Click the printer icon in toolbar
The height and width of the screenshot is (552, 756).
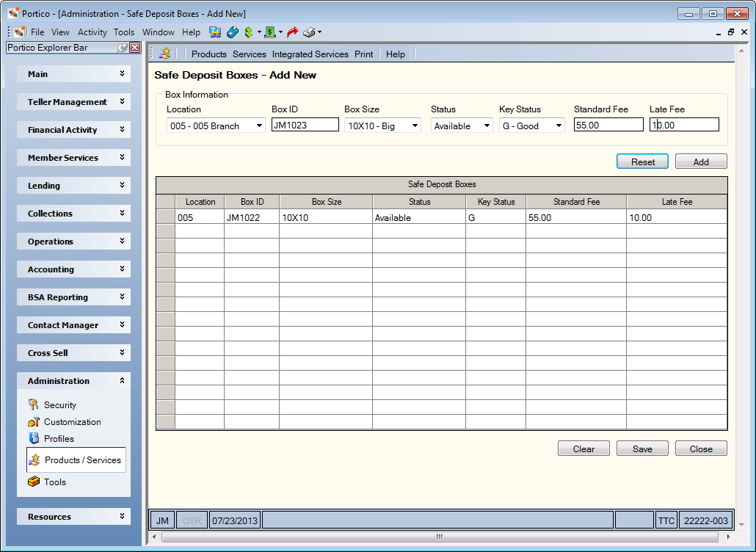pyautogui.click(x=309, y=32)
